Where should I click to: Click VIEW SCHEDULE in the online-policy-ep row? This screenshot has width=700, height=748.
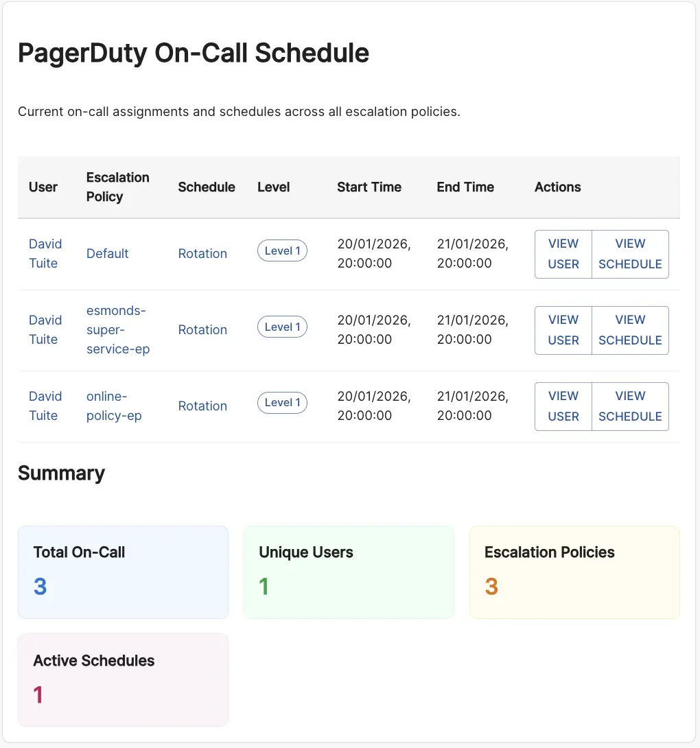pos(629,406)
